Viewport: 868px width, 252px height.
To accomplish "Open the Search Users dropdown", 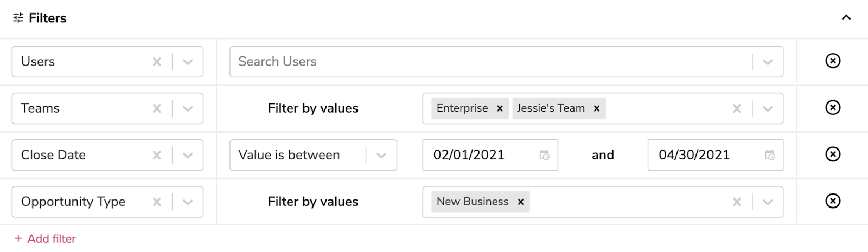I will (x=768, y=62).
